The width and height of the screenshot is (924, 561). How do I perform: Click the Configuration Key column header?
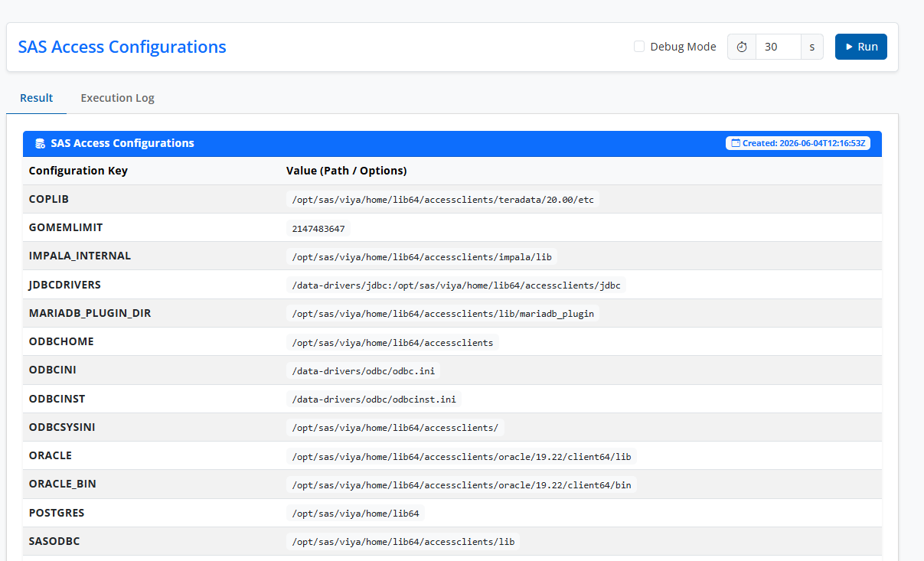click(78, 171)
